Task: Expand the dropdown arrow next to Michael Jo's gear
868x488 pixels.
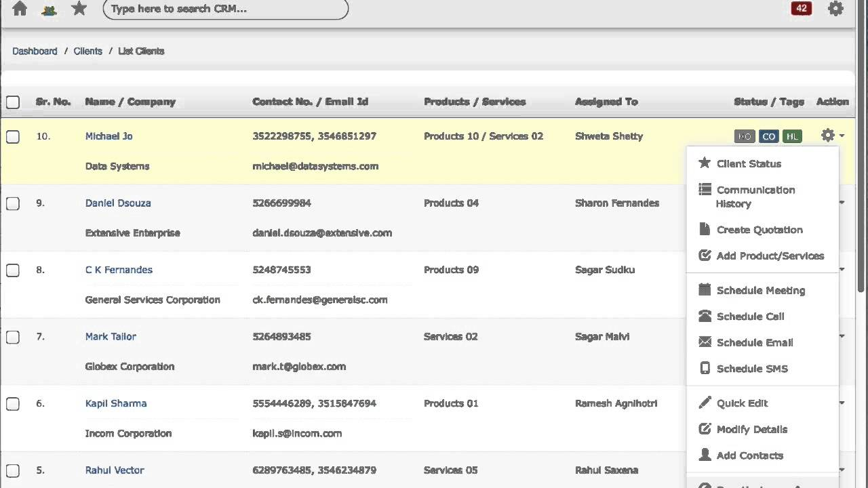Action: 841,136
